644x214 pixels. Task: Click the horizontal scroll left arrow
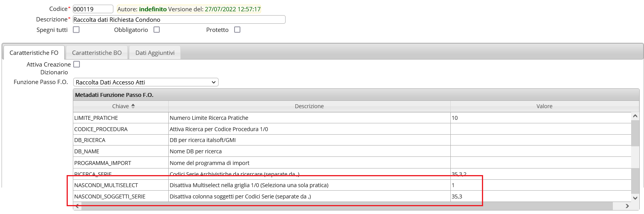[x=78, y=206]
